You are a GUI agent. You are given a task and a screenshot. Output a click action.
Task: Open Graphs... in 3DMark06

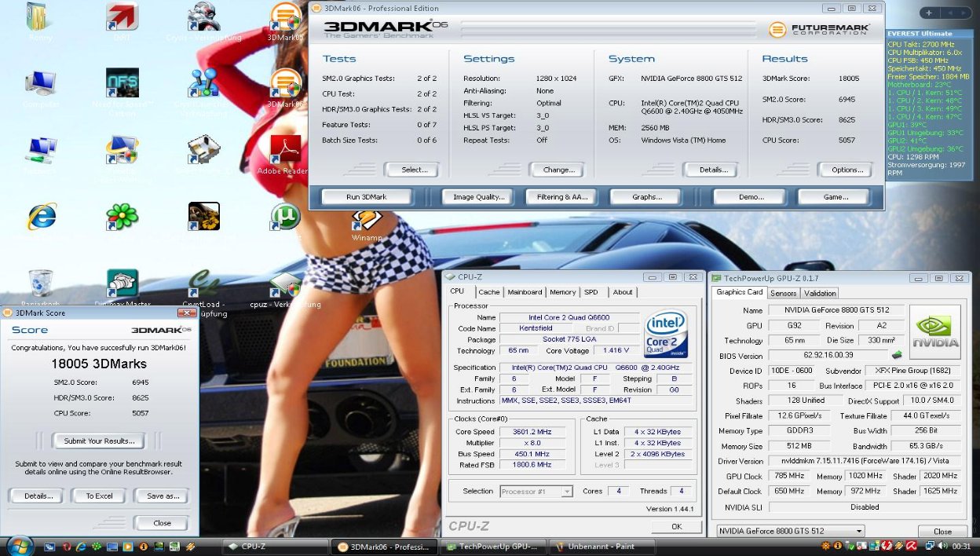tap(646, 197)
